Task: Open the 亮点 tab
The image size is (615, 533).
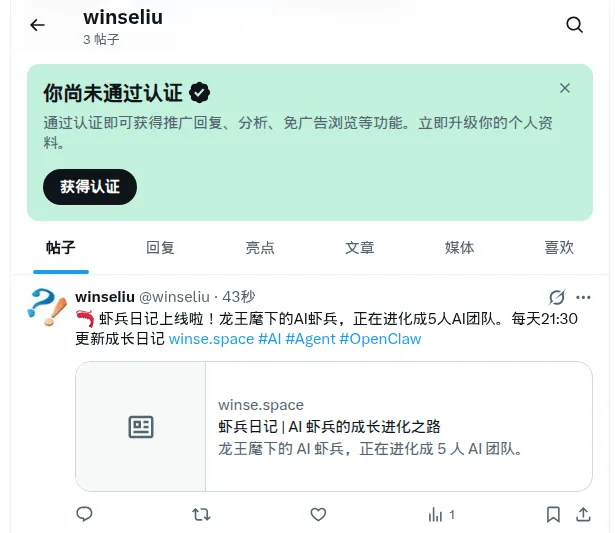Action: pos(260,248)
